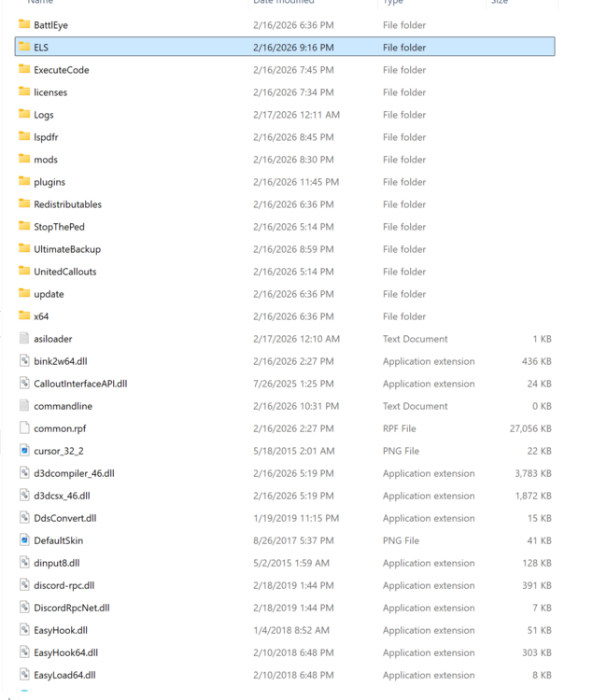Click the 303 KB size value
The height and width of the screenshot is (700, 607).
537,652
